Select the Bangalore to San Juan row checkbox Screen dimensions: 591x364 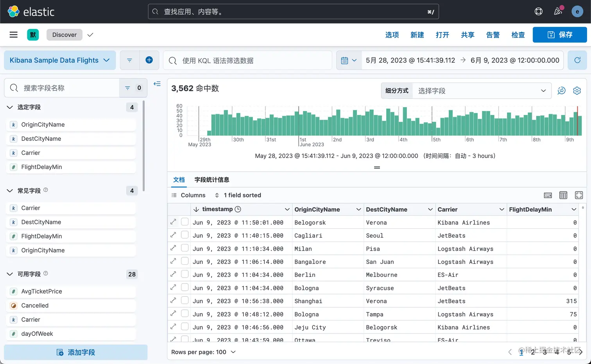tap(185, 261)
